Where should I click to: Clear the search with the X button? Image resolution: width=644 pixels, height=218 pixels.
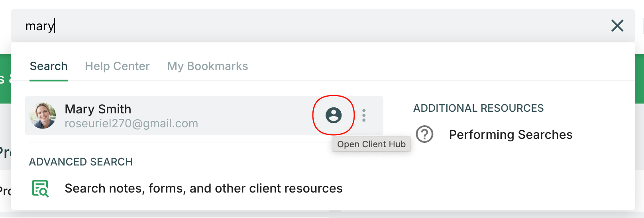[617, 26]
